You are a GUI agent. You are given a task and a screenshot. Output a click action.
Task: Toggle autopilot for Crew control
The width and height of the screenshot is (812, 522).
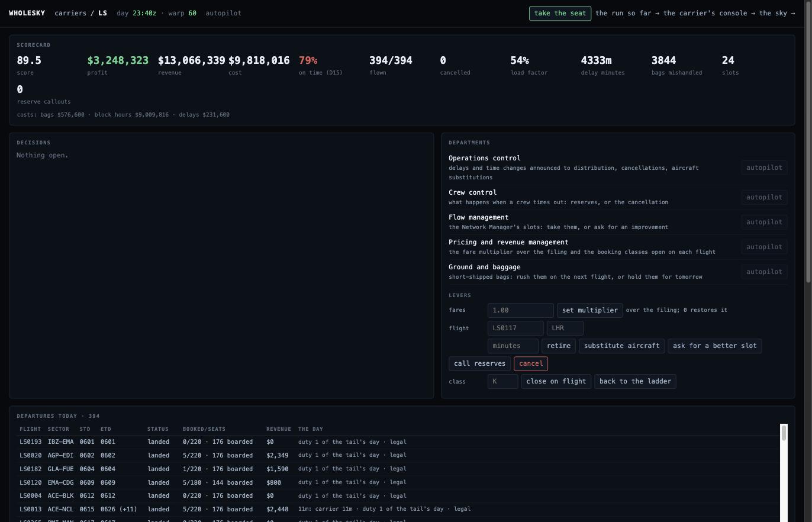coord(764,197)
